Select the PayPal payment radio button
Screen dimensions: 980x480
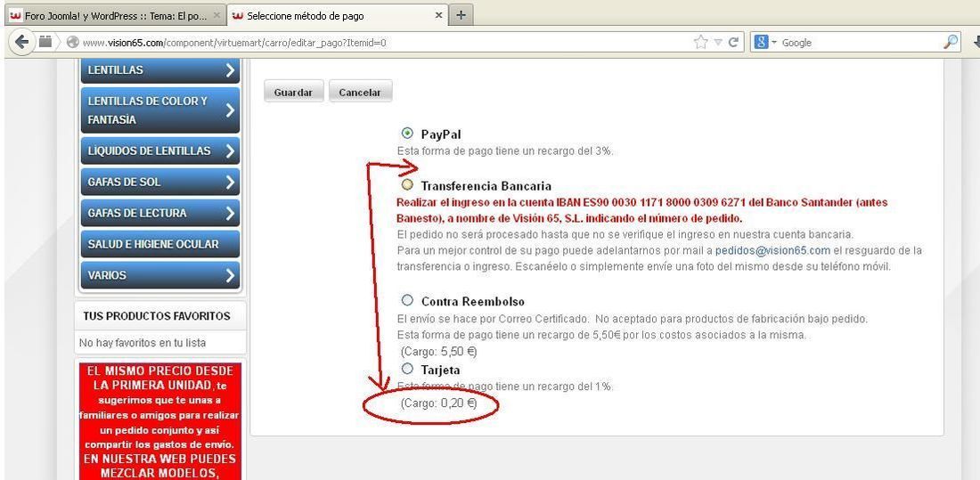(407, 133)
